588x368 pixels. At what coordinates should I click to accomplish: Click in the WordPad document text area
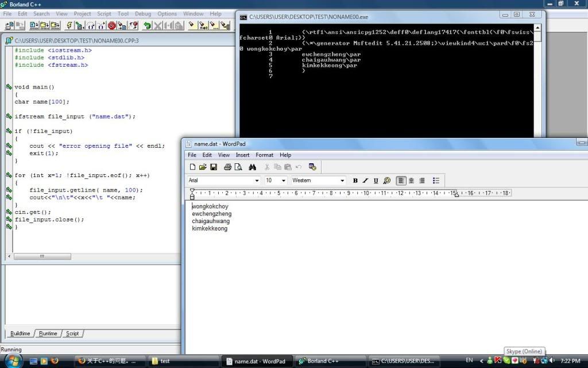point(373,276)
